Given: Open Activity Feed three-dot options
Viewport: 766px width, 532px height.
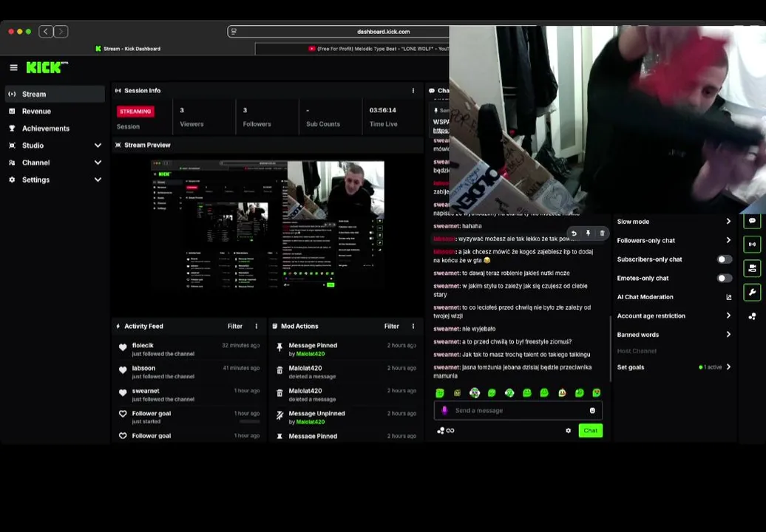Looking at the screenshot, I should coord(257,326).
